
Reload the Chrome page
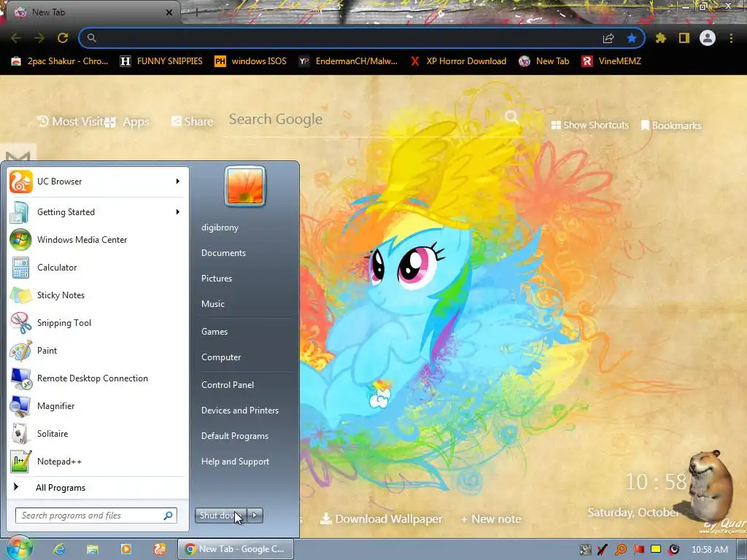coord(63,38)
